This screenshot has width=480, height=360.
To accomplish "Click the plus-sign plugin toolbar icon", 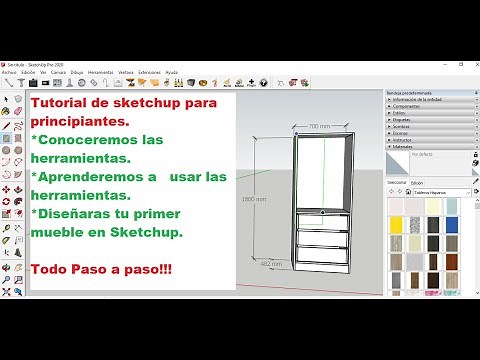I will click(251, 82).
